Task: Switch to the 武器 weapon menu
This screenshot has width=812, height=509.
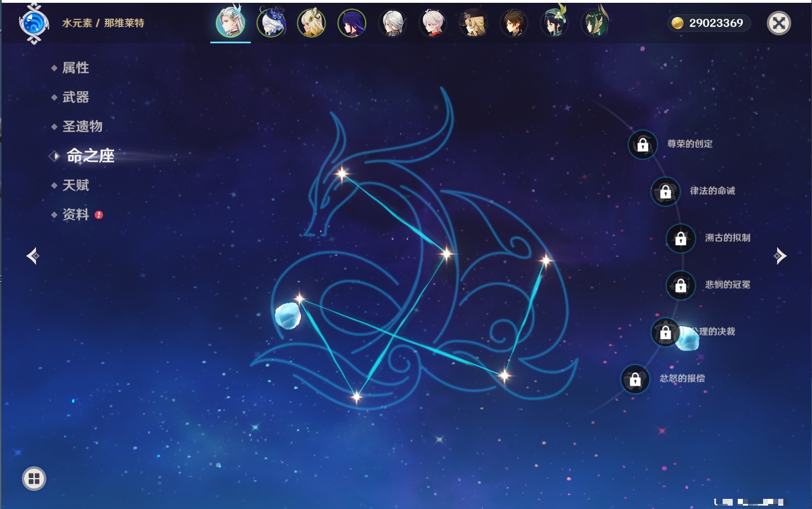Action: [x=75, y=97]
